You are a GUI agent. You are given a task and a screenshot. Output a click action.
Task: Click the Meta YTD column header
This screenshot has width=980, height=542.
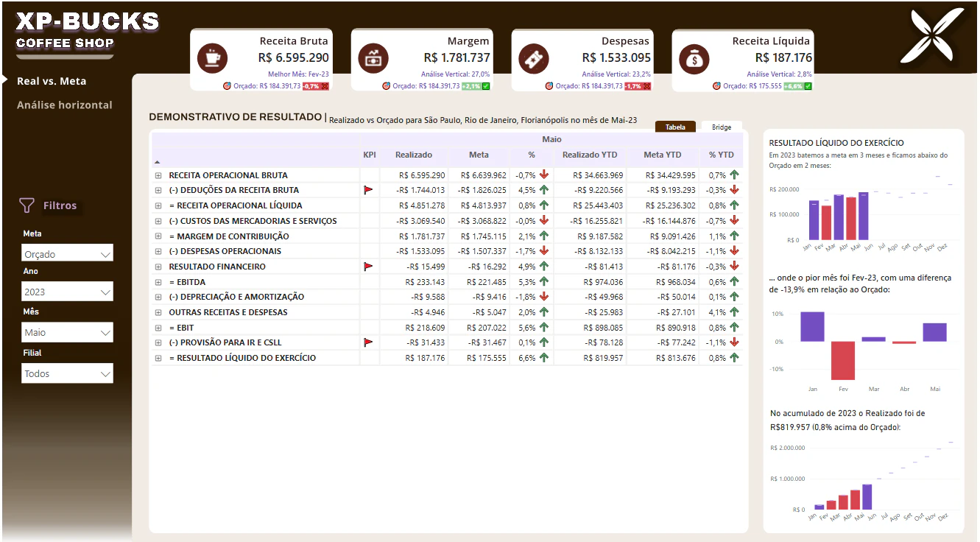(663, 155)
